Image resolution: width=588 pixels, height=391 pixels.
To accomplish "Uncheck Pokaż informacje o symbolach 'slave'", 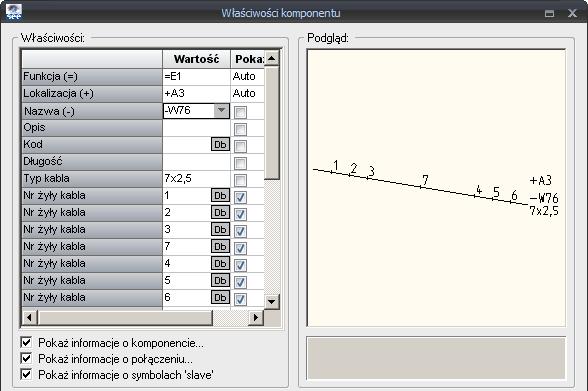I will pos(26,374).
